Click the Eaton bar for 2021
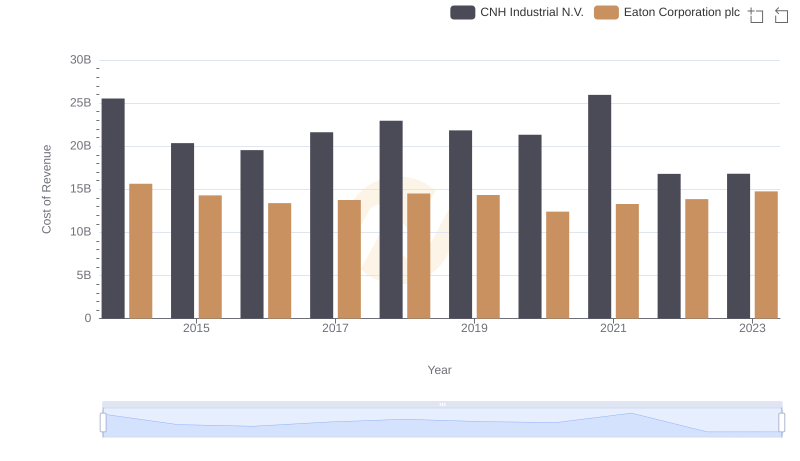This screenshot has height=461, width=800. [x=628, y=261]
